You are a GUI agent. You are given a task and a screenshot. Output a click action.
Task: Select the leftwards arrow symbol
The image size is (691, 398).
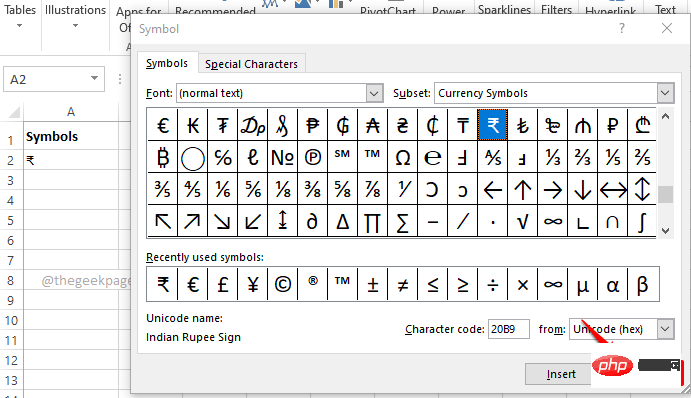(x=493, y=189)
